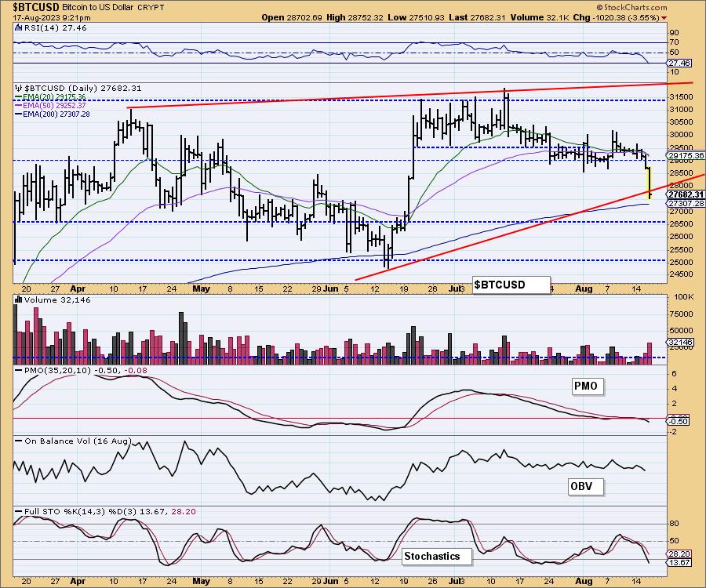Select the High 28752.32 value
The width and height of the screenshot is (706, 588).
355,17
